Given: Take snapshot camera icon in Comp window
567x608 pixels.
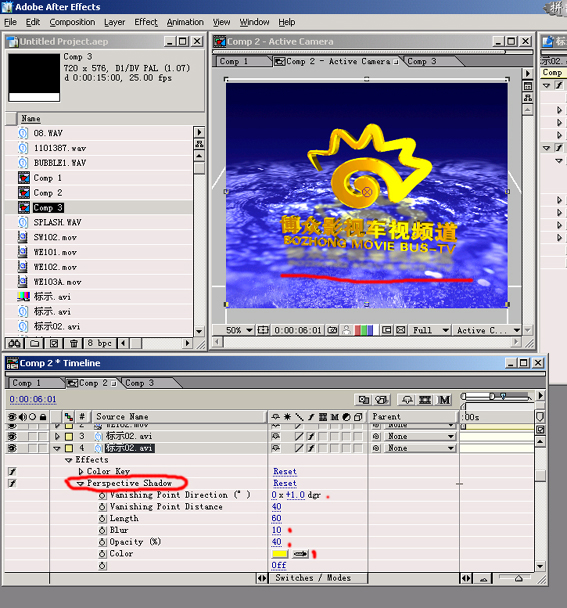Looking at the screenshot, I should pyautogui.click(x=332, y=330).
